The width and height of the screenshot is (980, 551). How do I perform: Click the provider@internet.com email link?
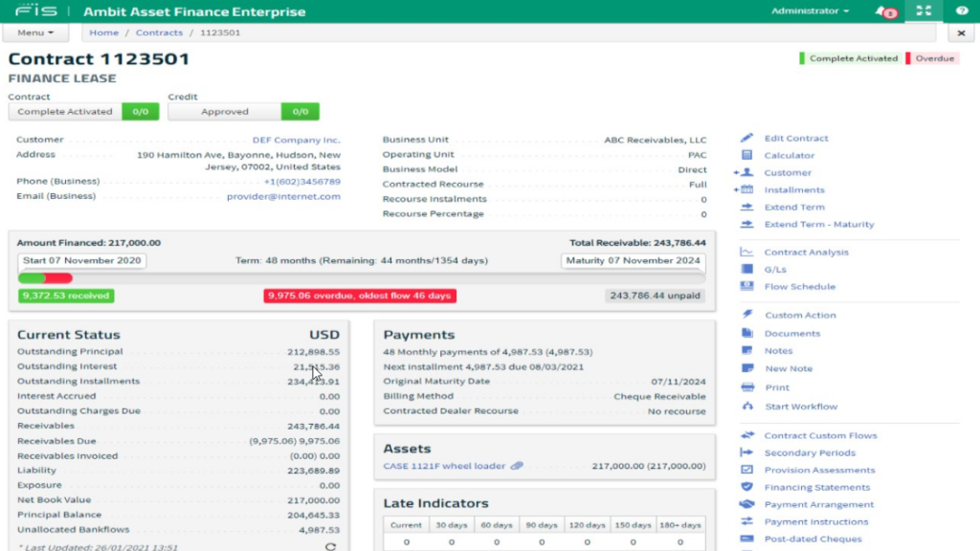(283, 196)
